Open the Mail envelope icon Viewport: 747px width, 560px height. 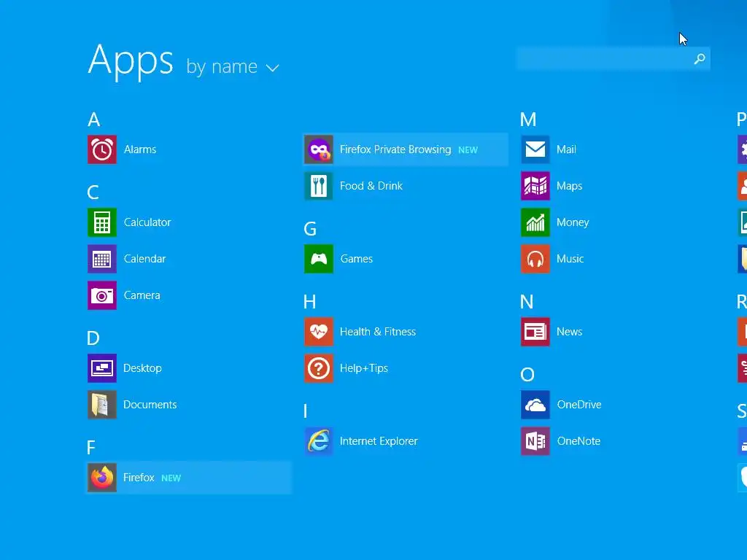click(535, 149)
